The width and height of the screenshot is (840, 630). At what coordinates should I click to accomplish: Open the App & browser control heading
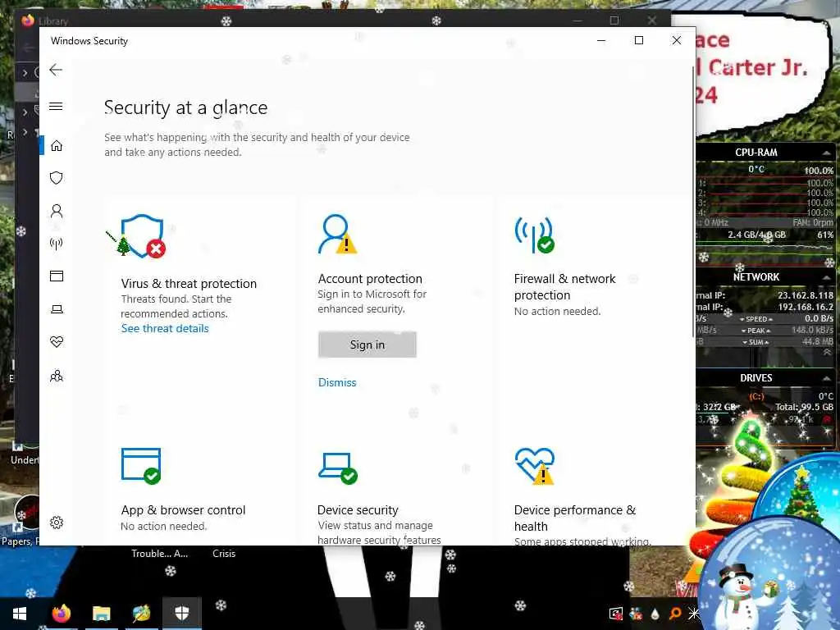pyautogui.click(x=183, y=510)
